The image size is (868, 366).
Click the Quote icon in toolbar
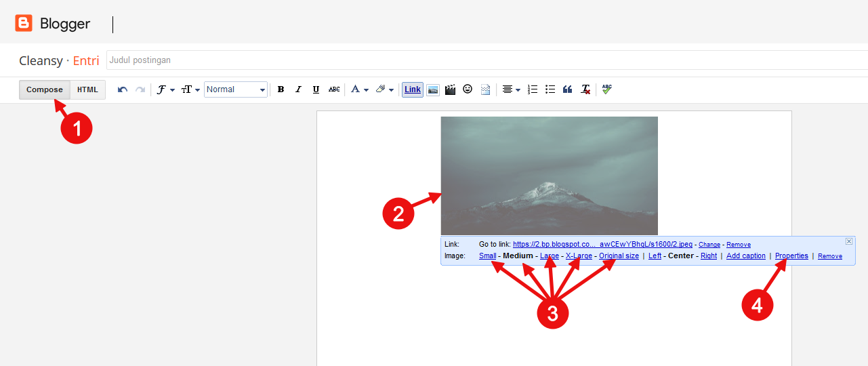pos(568,89)
